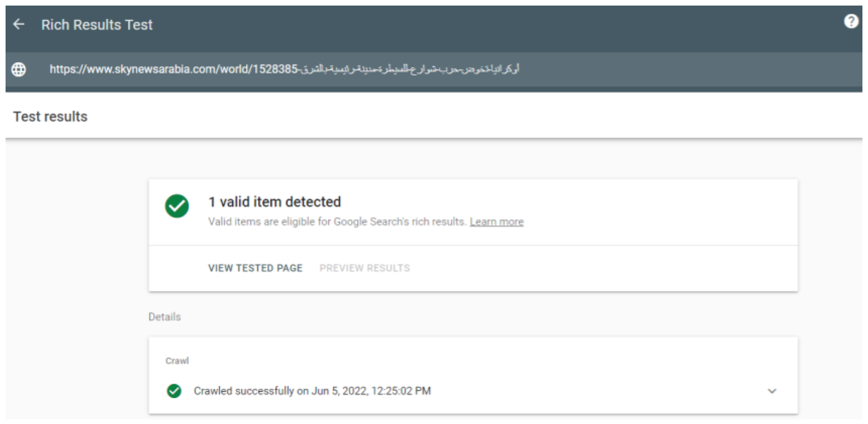The width and height of the screenshot is (868, 424).
Task: Click the "Valid items are eligible" description text
Action: pyautogui.click(x=337, y=222)
